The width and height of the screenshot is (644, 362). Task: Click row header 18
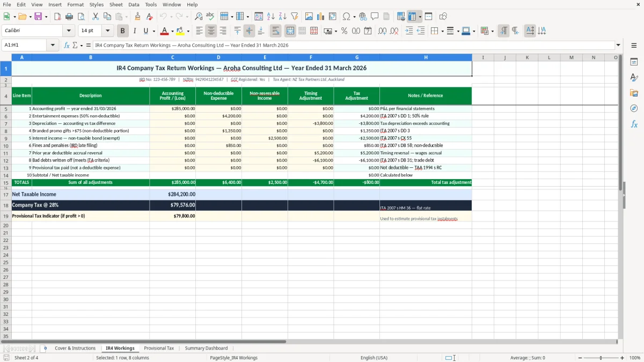coord(6,205)
